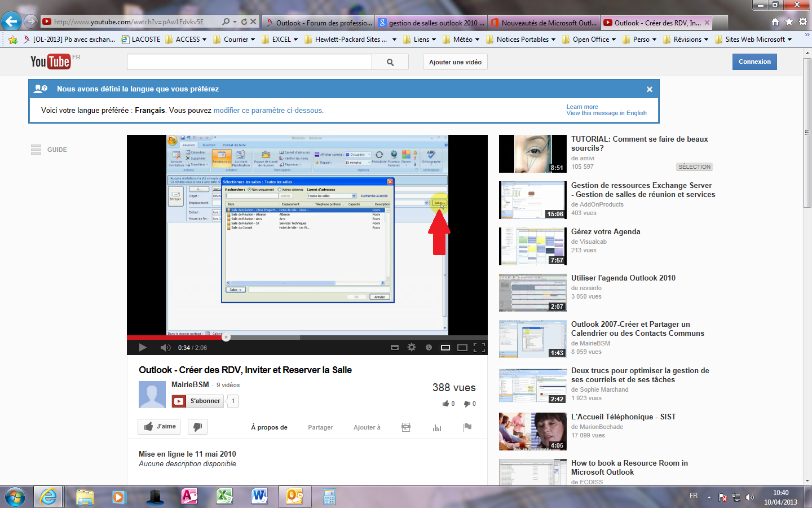This screenshot has height=508, width=812.
Task: Click the dislike thumbs-down button
Action: click(197, 427)
